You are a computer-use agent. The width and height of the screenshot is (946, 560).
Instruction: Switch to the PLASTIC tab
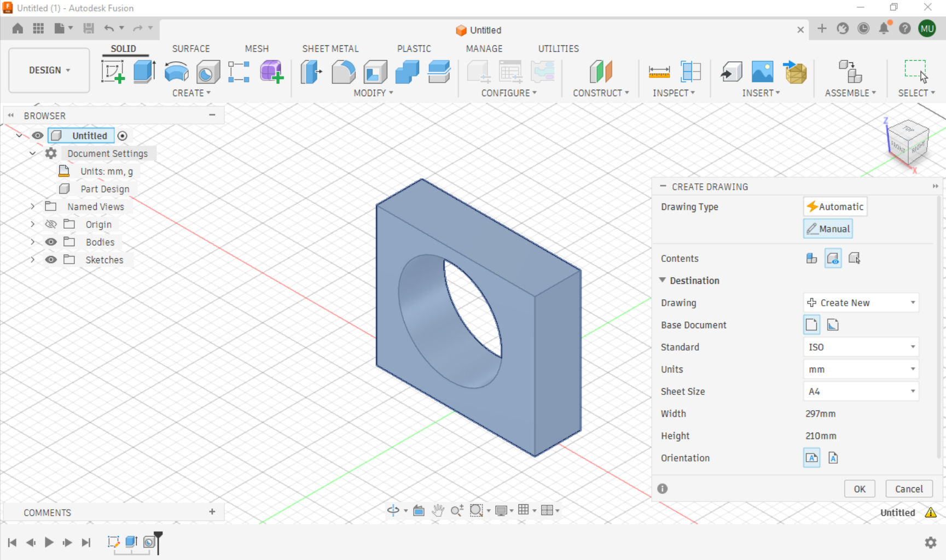pyautogui.click(x=414, y=49)
